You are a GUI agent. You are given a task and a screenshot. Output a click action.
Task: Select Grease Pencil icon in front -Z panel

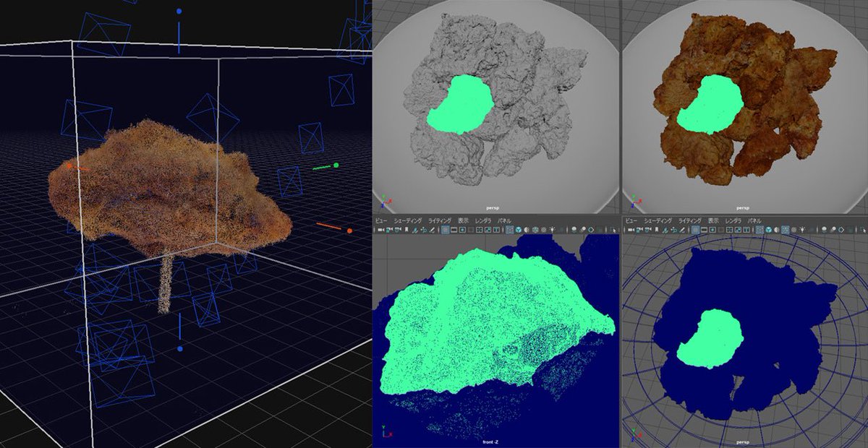(x=432, y=230)
